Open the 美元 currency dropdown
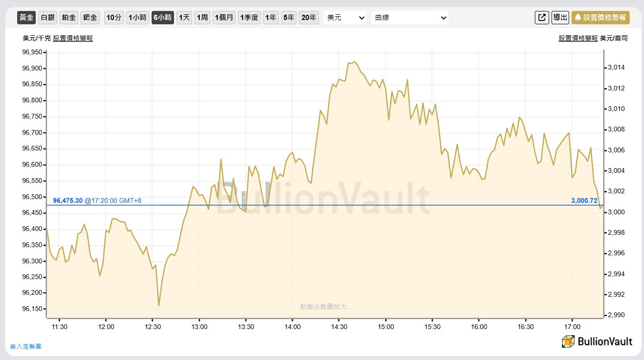 tap(345, 18)
